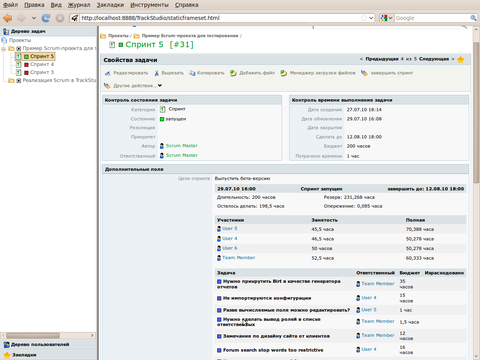This screenshot has height=360, width=480.
Task: Open the Журнал menu
Action: pos(79,5)
